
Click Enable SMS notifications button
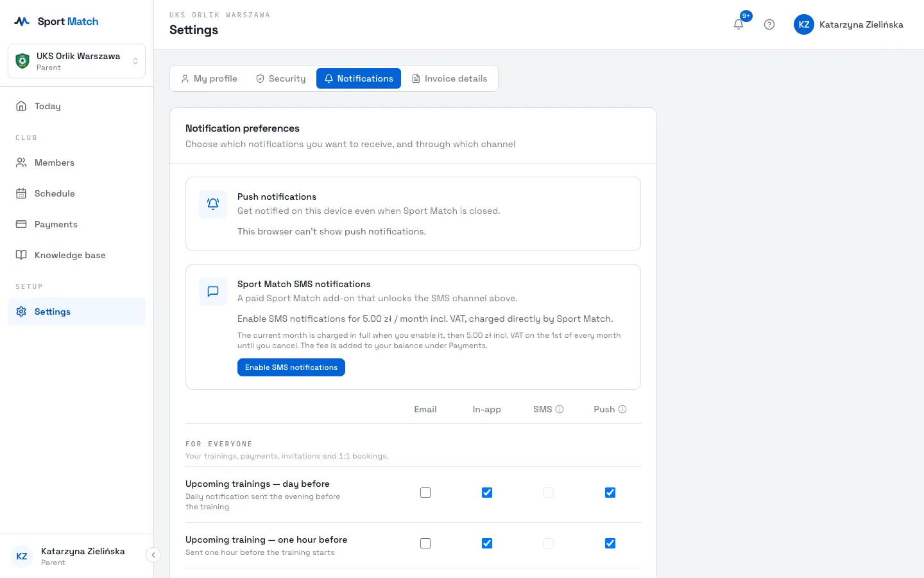(291, 367)
